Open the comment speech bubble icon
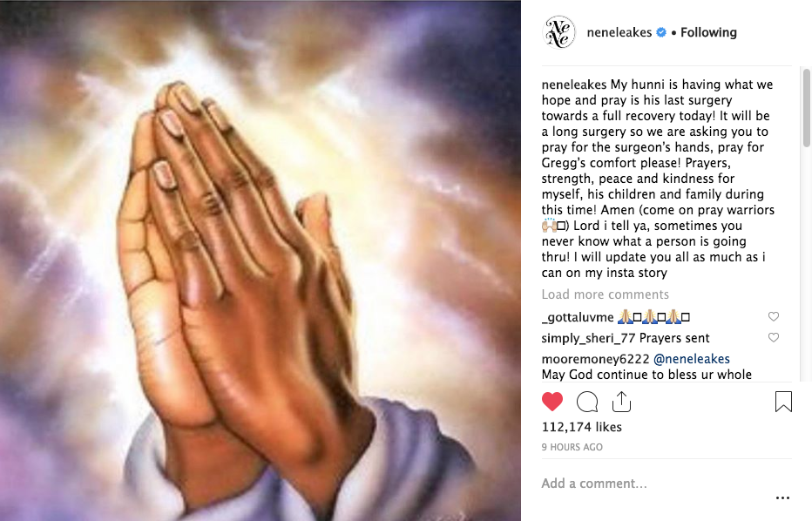 [587, 402]
